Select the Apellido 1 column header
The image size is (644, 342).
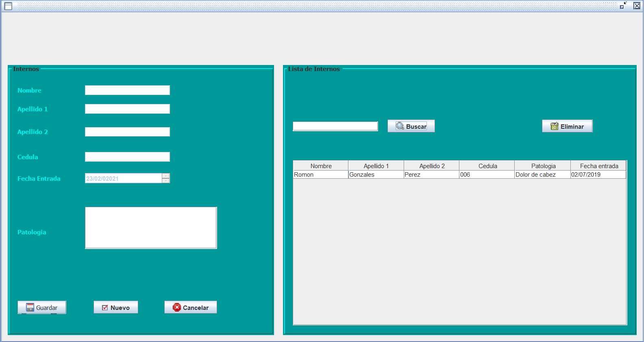click(x=376, y=166)
